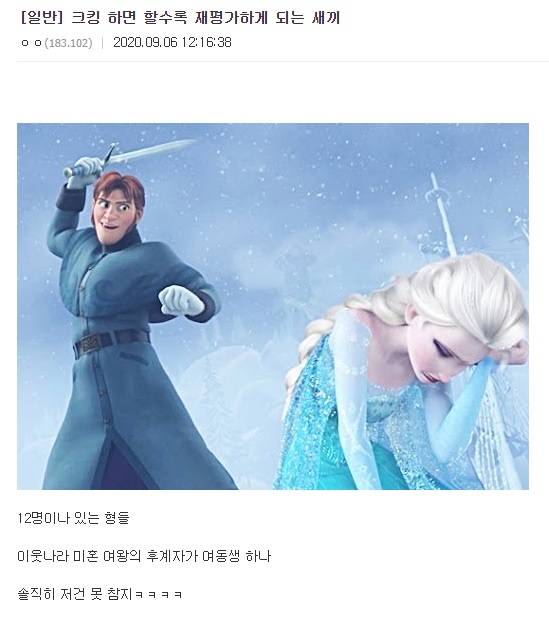Screen dimensions: 549x621
Task: Click Hans's clenched gloved fist
Action: tap(181, 301)
